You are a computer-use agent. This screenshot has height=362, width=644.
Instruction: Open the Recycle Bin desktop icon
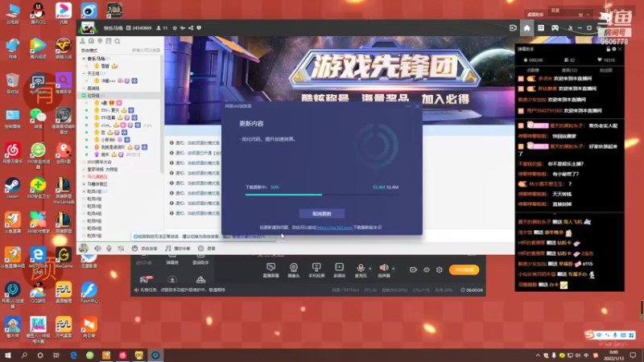point(12,84)
